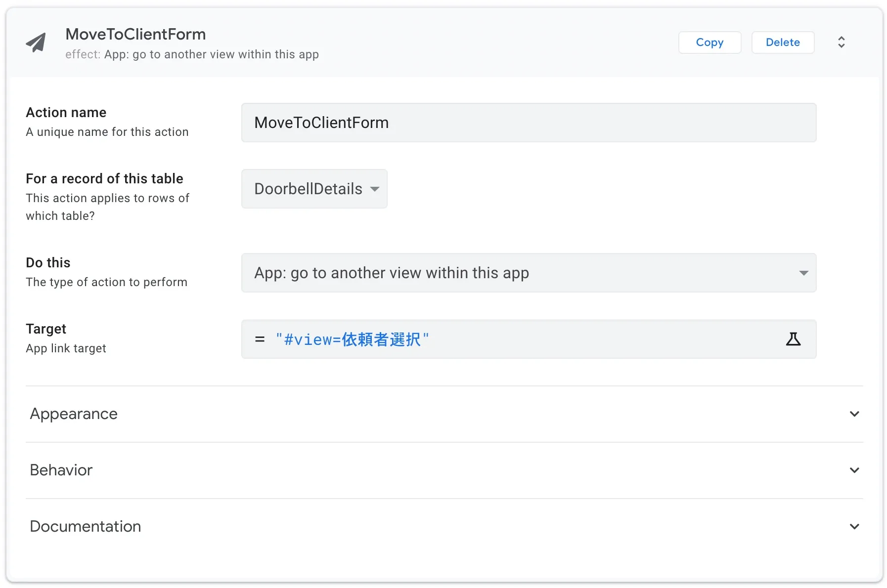Viewport: 887px width, 588px height.
Task: Click the MoveToClientForm header title
Action: coord(135,34)
